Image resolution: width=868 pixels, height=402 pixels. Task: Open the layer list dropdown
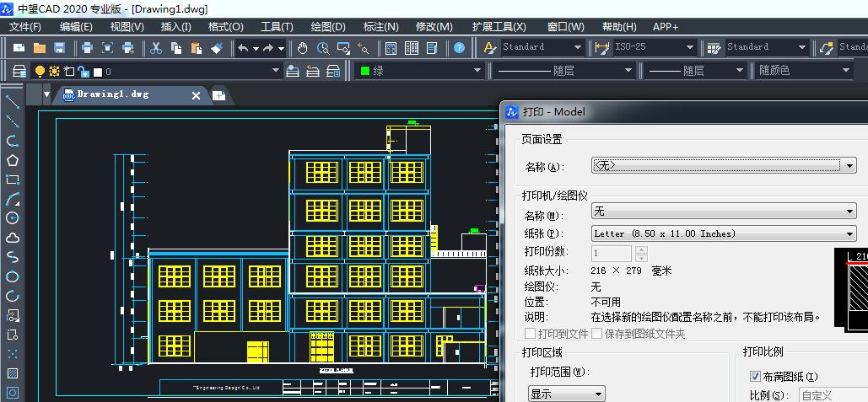(x=276, y=71)
